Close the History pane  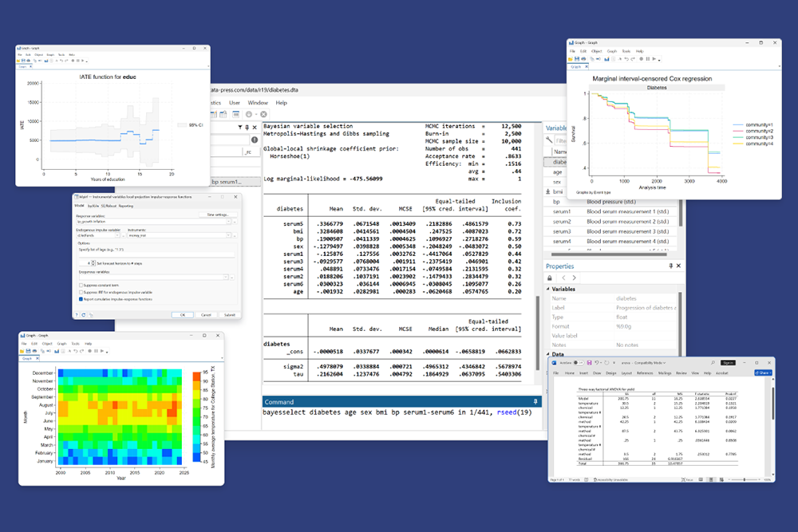pos(255,128)
